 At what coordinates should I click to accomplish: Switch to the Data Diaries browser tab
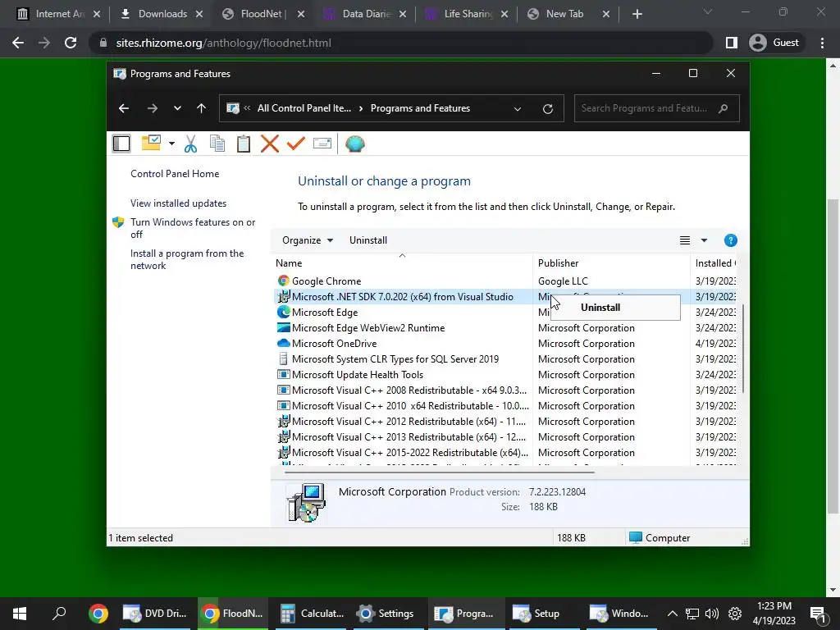(x=367, y=14)
